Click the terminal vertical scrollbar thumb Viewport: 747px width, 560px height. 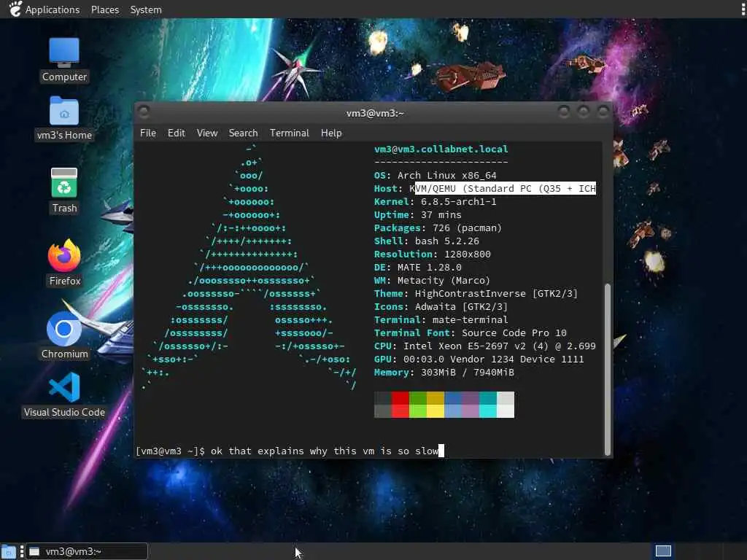point(608,370)
